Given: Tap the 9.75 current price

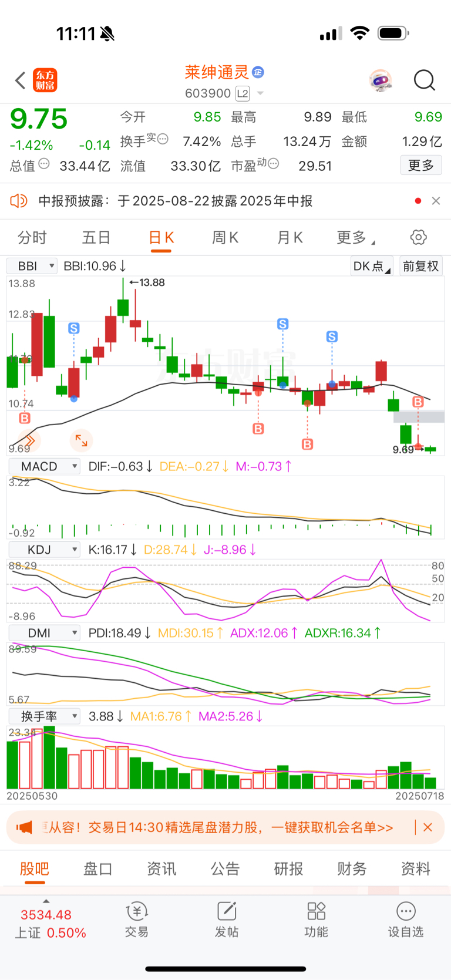Looking at the screenshot, I should [39, 119].
